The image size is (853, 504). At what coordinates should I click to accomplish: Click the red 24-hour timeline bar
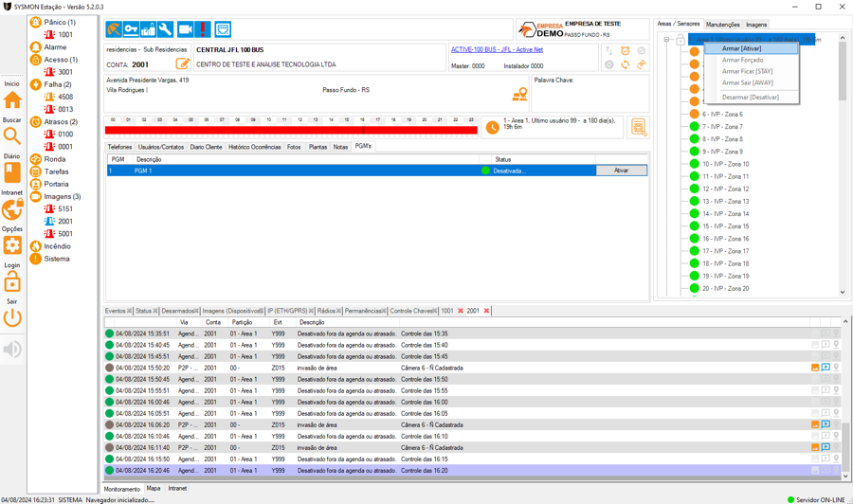(x=291, y=131)
